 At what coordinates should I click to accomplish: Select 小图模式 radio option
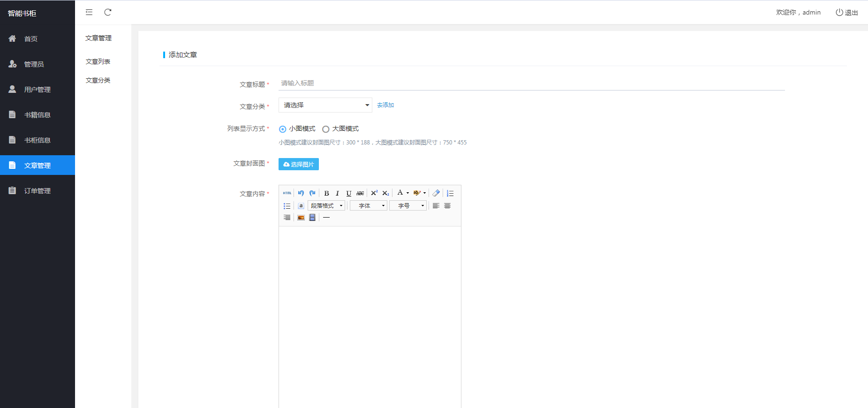pos(283,129)
